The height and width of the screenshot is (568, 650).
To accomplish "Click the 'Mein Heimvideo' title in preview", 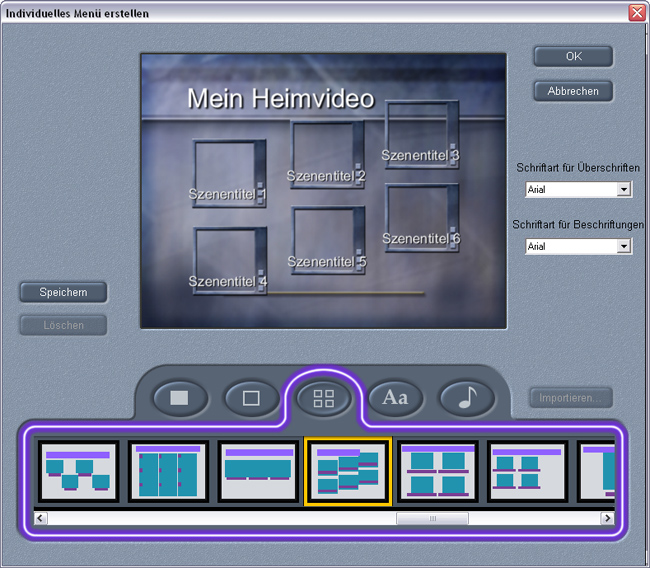I will click(x=280, y=99).
